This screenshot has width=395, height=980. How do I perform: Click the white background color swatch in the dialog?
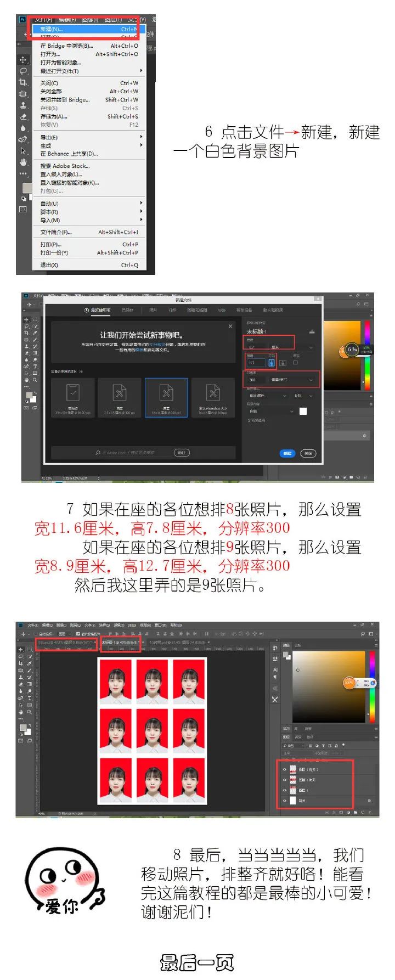click(x=303, y=411)
